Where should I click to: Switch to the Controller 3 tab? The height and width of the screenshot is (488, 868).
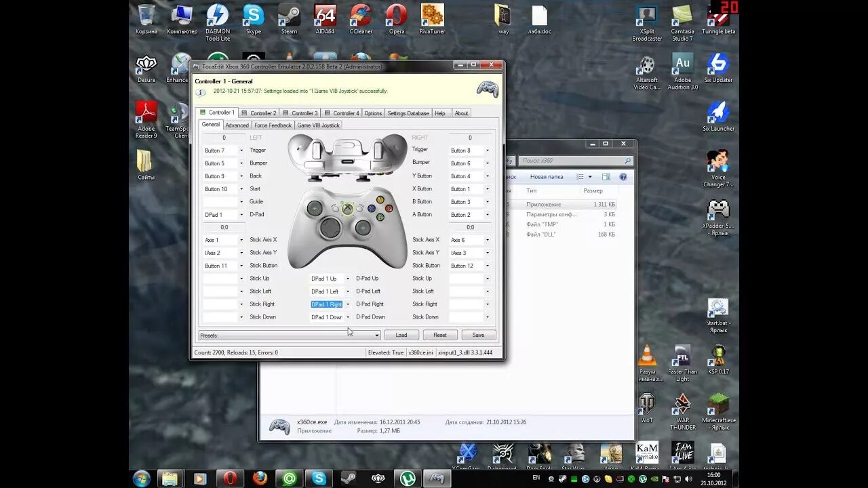click(300, 113)
